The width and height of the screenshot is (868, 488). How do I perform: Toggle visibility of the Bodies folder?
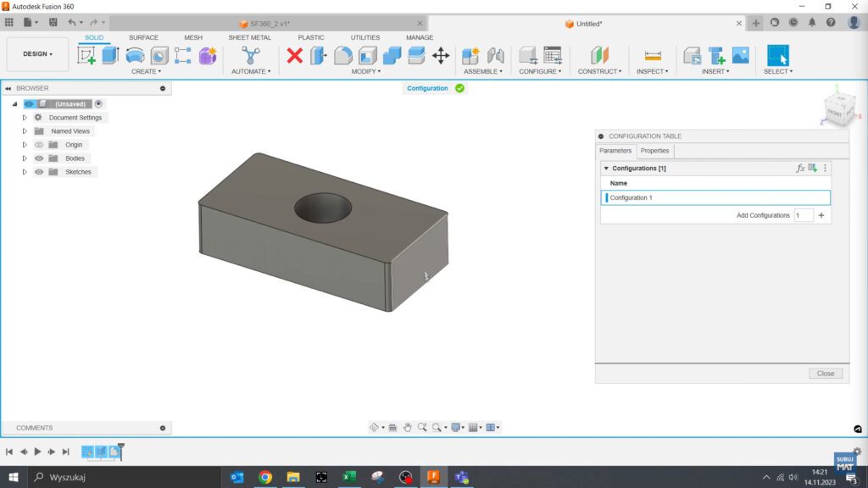click(40, 158)
